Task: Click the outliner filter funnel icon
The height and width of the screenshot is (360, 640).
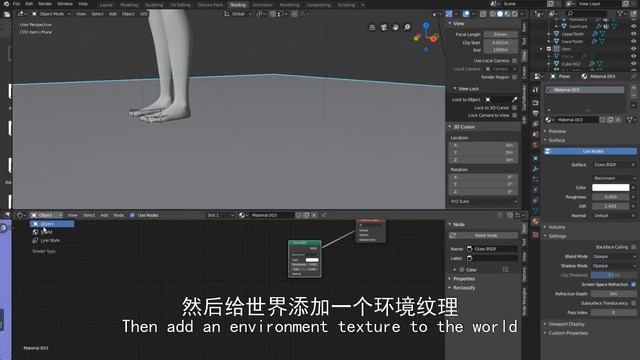Action: pos(620,14)
